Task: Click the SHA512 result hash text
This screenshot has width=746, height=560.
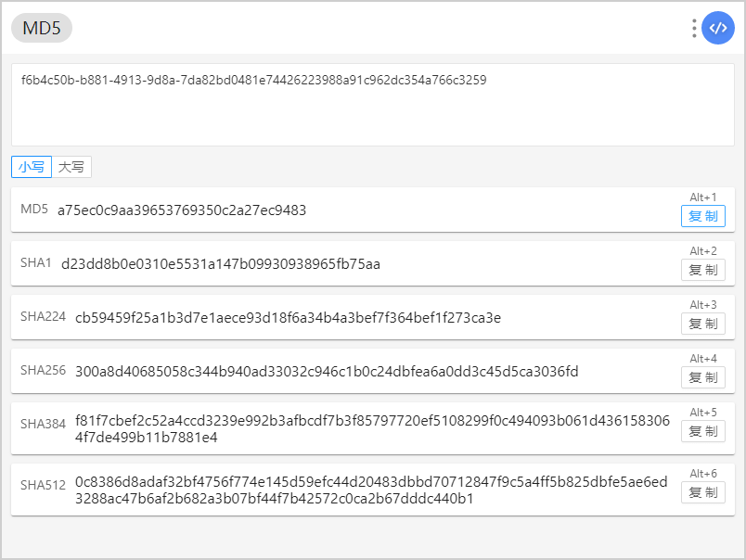Action: coord(371,490)
